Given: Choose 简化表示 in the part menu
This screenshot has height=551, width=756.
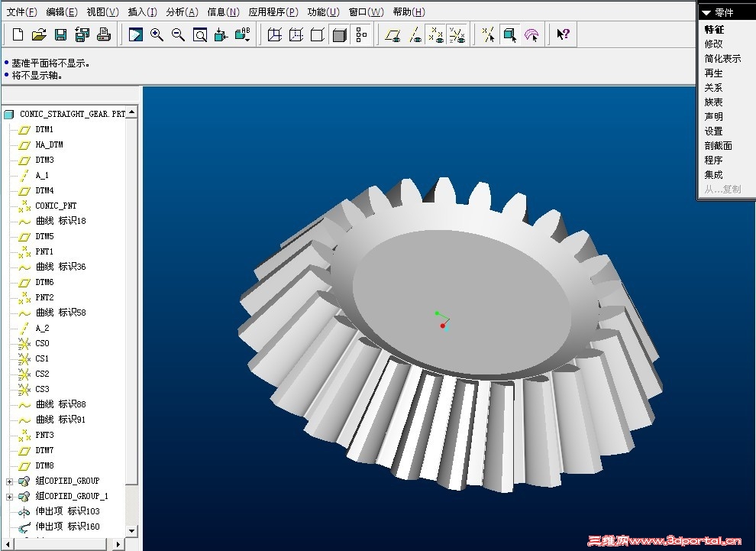Looking at the screenshot, I should 722,58.
